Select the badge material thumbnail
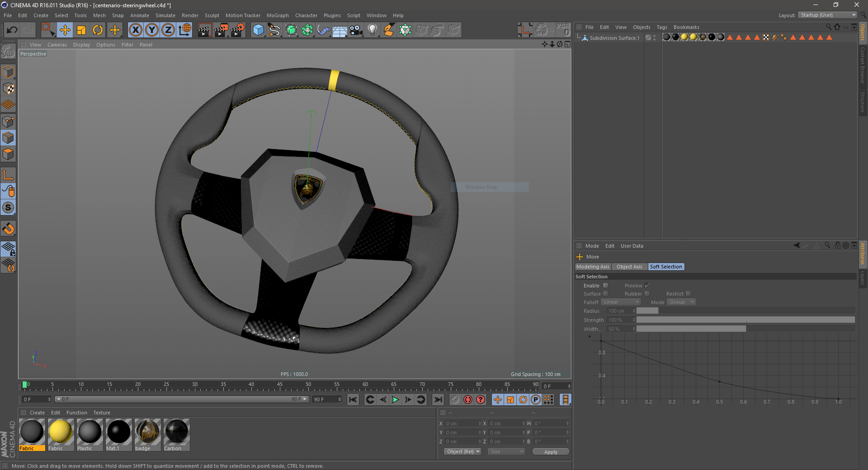This screenshot has width=868, height=470. [147, 434]
